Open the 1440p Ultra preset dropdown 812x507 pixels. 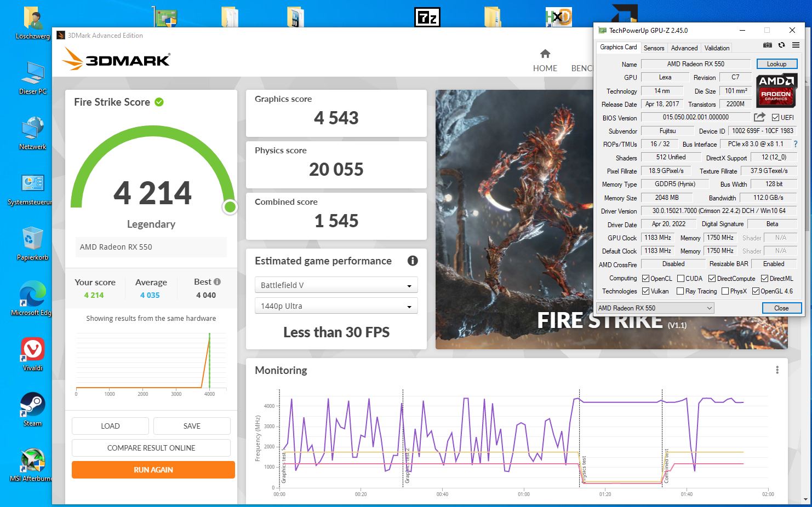[336, 306]
